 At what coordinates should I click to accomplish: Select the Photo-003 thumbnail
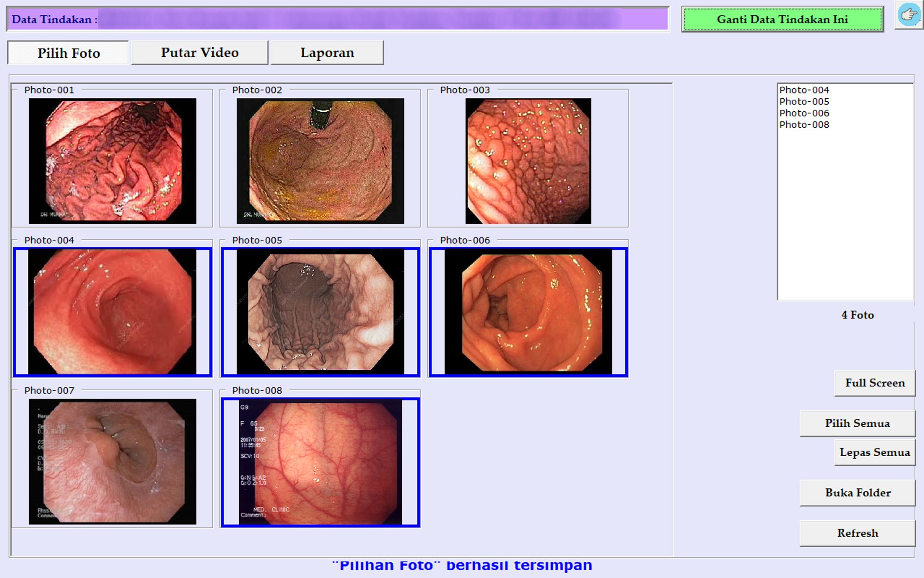tap(528, 161)
